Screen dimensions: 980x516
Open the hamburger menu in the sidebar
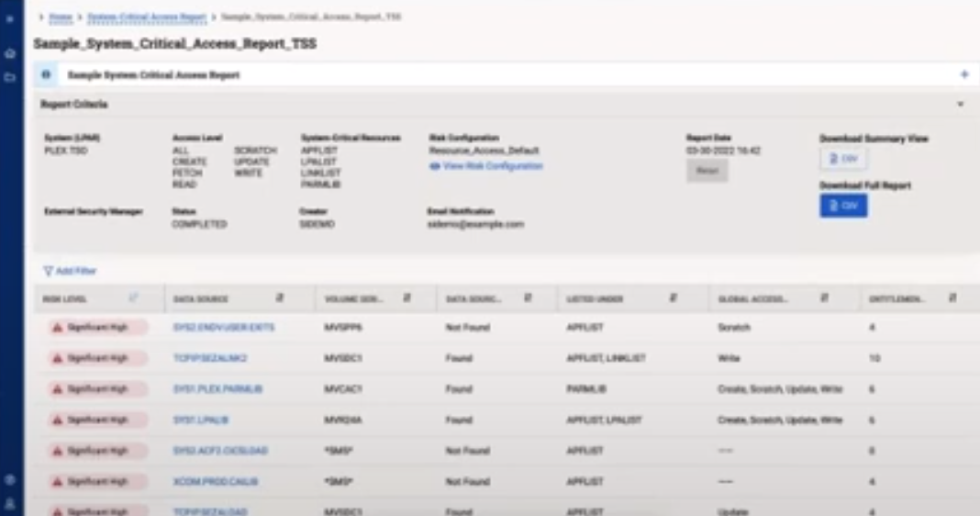(10, 19)
